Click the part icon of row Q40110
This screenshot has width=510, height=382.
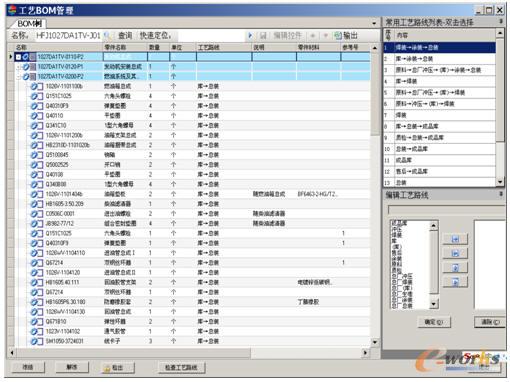(x=34, y=116)
